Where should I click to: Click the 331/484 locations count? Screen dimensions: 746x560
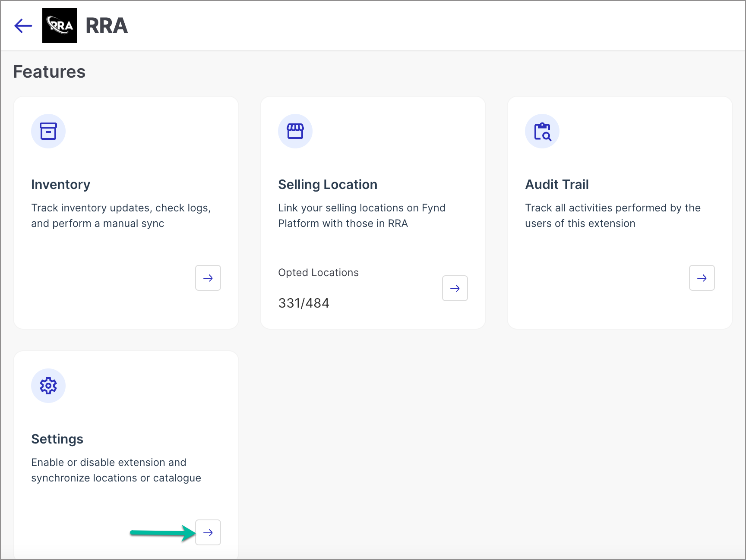pyautogui.click(x=303, y=303)
